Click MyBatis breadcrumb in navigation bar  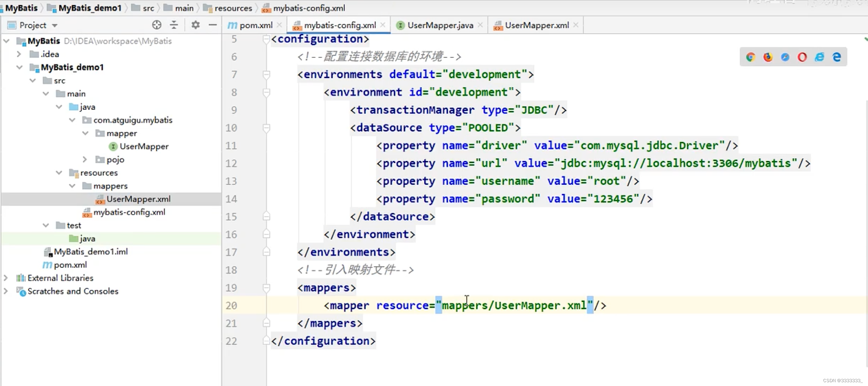click(x=22, y=8)
